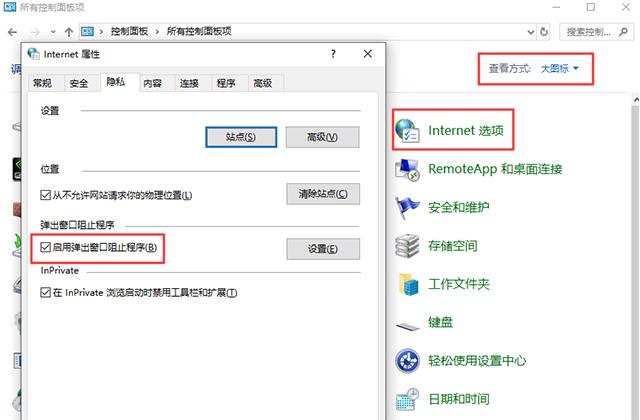
Task: Close the Internet 属性 dialog
Action: point(367,54)
